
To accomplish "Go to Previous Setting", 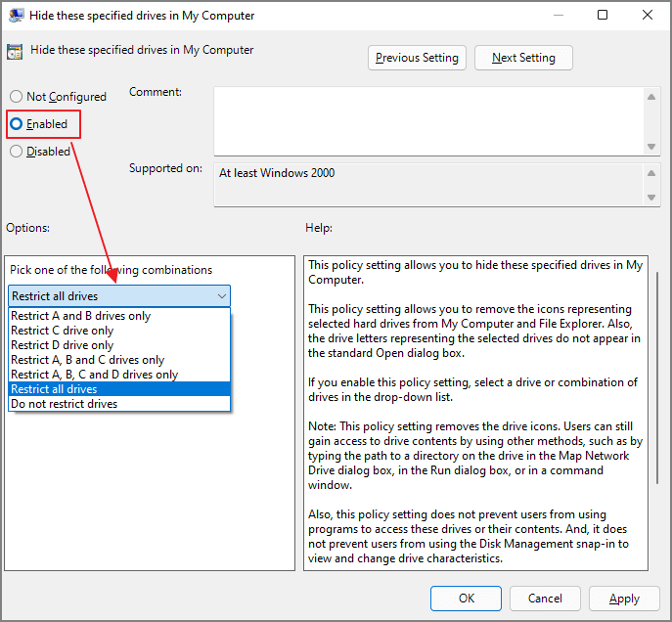I will [417, 58].
